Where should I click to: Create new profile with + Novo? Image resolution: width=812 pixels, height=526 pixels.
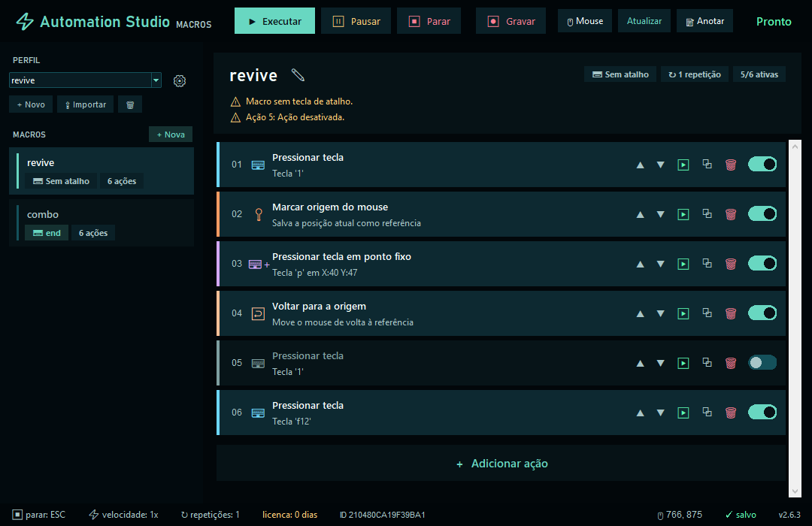coord(31,104)
